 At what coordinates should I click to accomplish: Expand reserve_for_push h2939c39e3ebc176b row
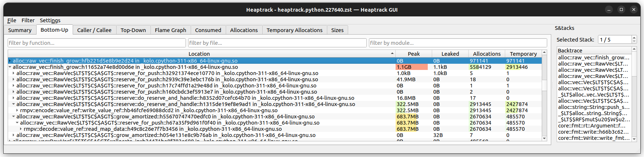(x=14, y=79)
